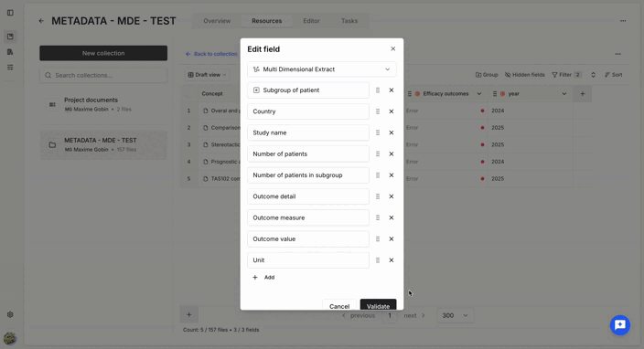The width and height of the screenshot is (644, 349).
Task: Add a new sub-field
Action: coord(263,278)
